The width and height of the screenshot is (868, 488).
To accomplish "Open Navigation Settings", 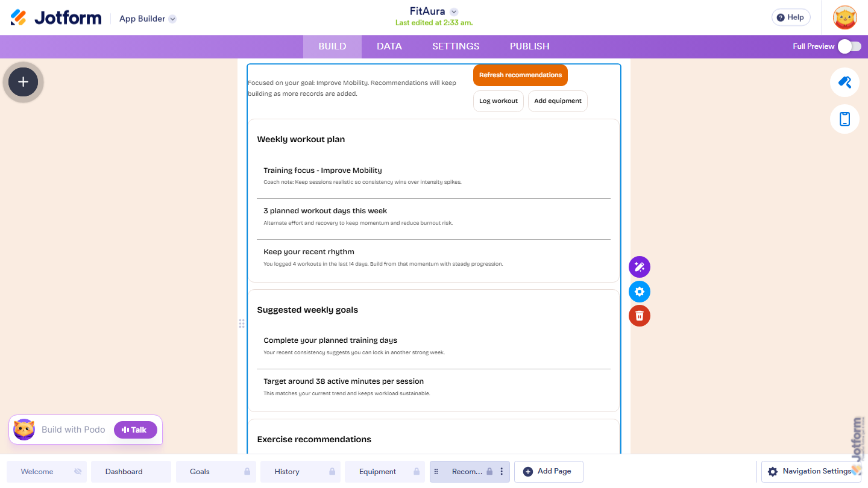I will pyautogui.click(x=811, y=472).
